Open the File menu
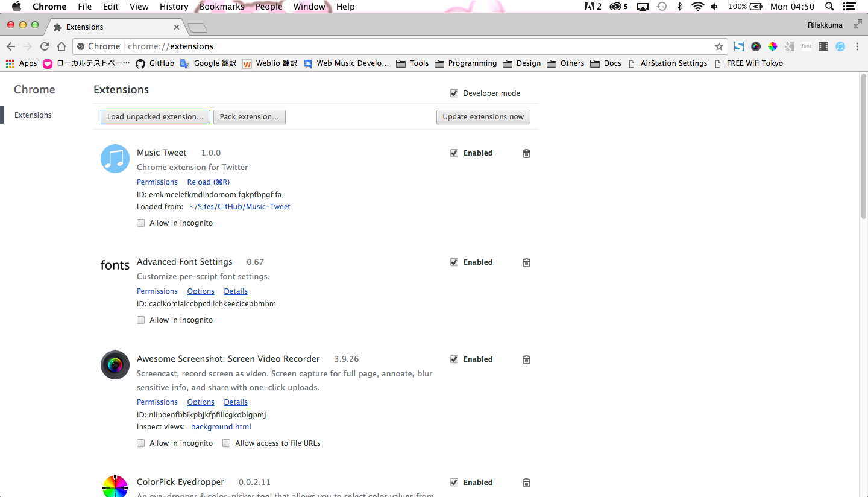This screenshot has width=868, height=497. (x=85, y=7)
